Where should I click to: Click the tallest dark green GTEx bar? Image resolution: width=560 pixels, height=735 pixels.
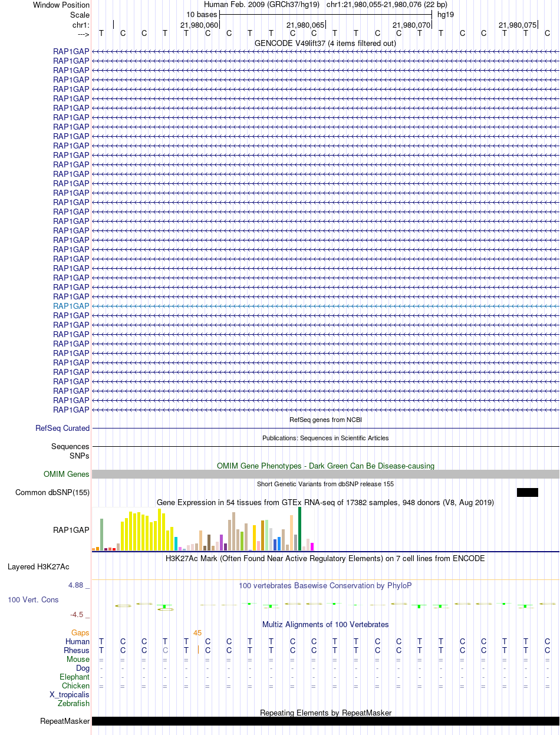click(x=299, y=529)
